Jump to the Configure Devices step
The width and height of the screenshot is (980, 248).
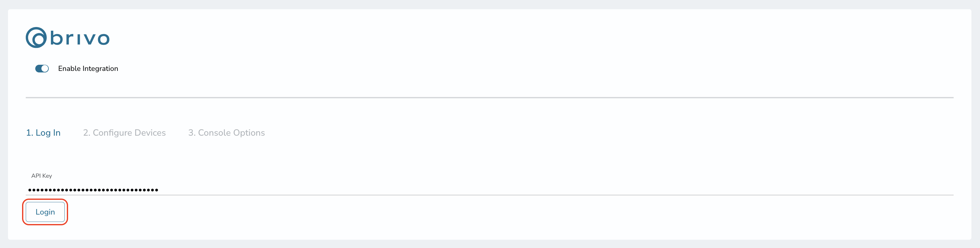click(124, 133)
